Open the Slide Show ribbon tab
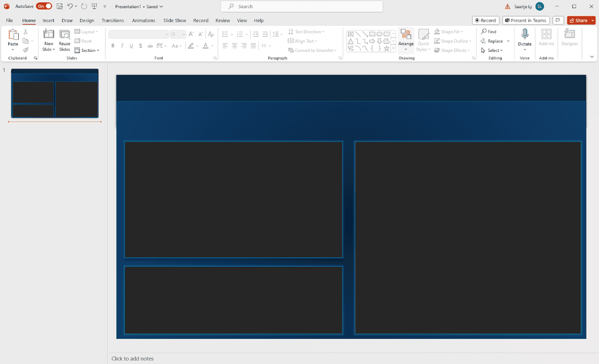This screenshot has height=364, width=599. coord(174,20)
